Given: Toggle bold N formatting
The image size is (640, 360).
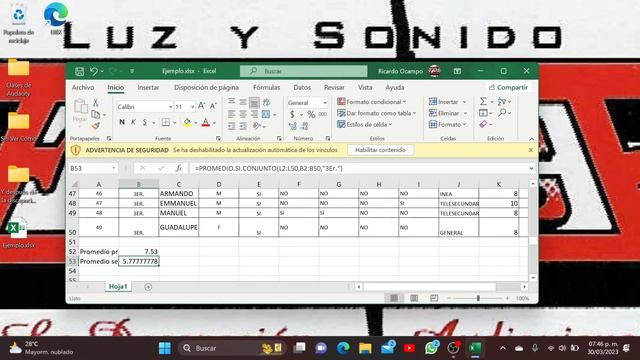Looking at the screenshot, I should [x=122, y=122].
